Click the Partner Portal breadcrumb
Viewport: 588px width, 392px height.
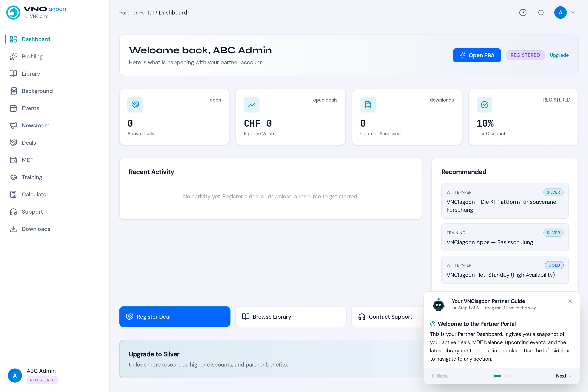point(136,13)
